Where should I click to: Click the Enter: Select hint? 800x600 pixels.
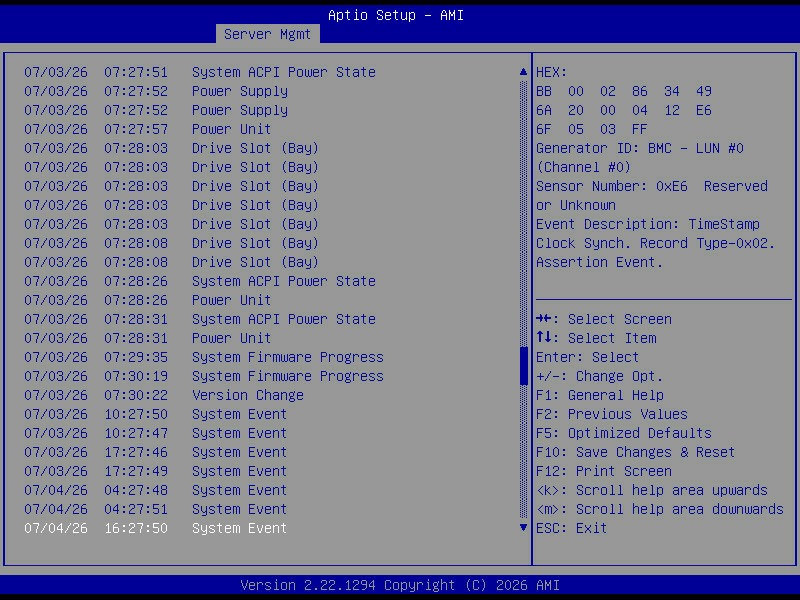tap(587, 357)
